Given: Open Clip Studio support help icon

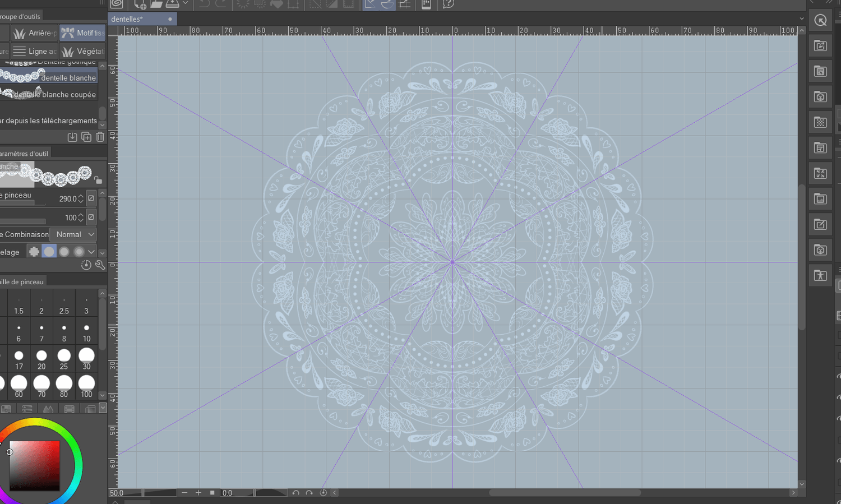Looking at the screenshot, I should coord(448,4).
